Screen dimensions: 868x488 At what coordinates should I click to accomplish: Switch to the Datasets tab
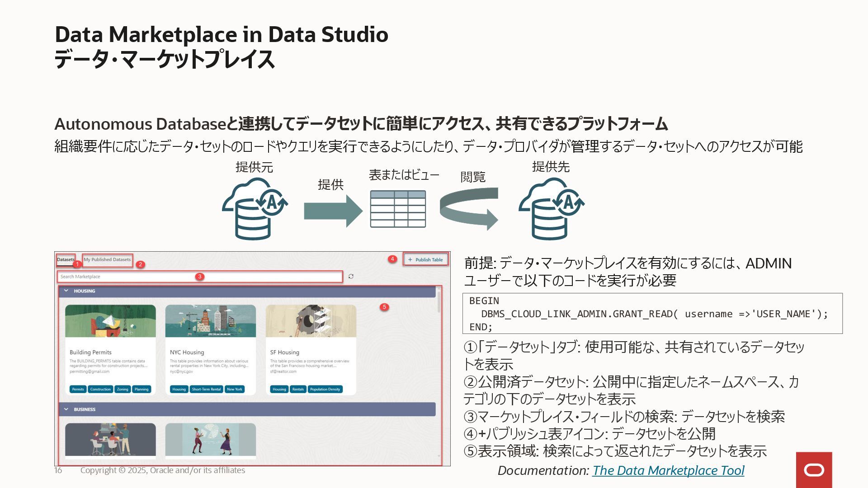pyautogui.click(x=66, y=259)
